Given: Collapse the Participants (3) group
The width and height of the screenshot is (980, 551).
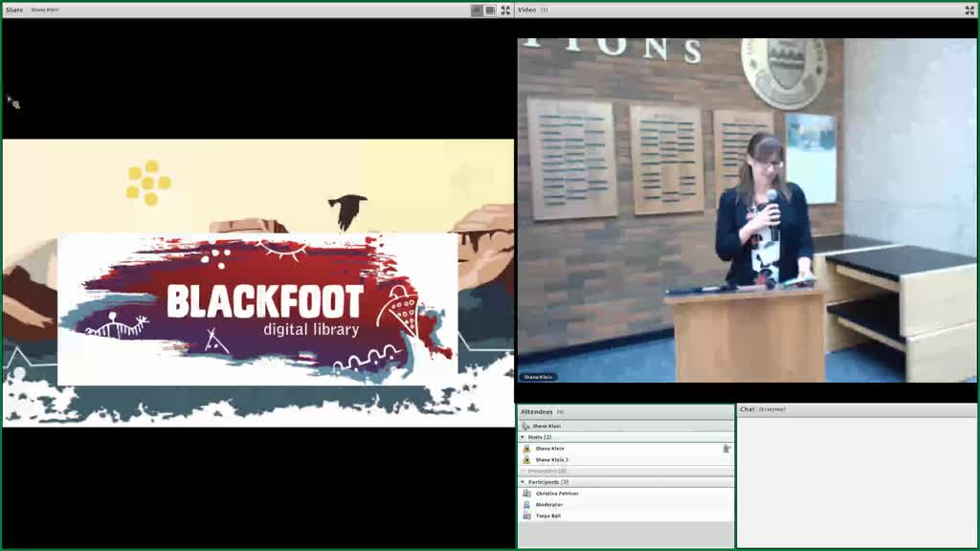Looking at the screenshot, I should pyautogui.click(x=523, y=482).
